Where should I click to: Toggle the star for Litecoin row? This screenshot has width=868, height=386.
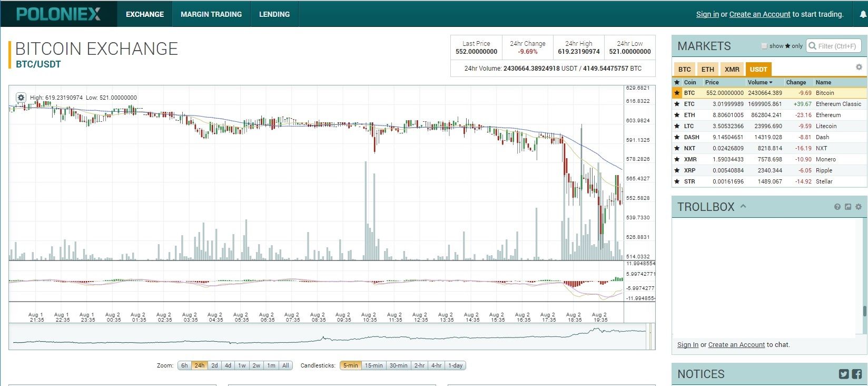(677, 126)
